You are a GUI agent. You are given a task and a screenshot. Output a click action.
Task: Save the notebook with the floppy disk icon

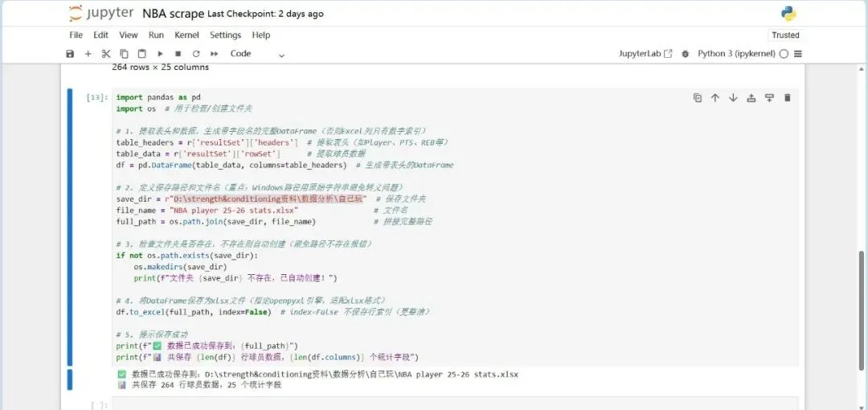(x=70, y=54)
